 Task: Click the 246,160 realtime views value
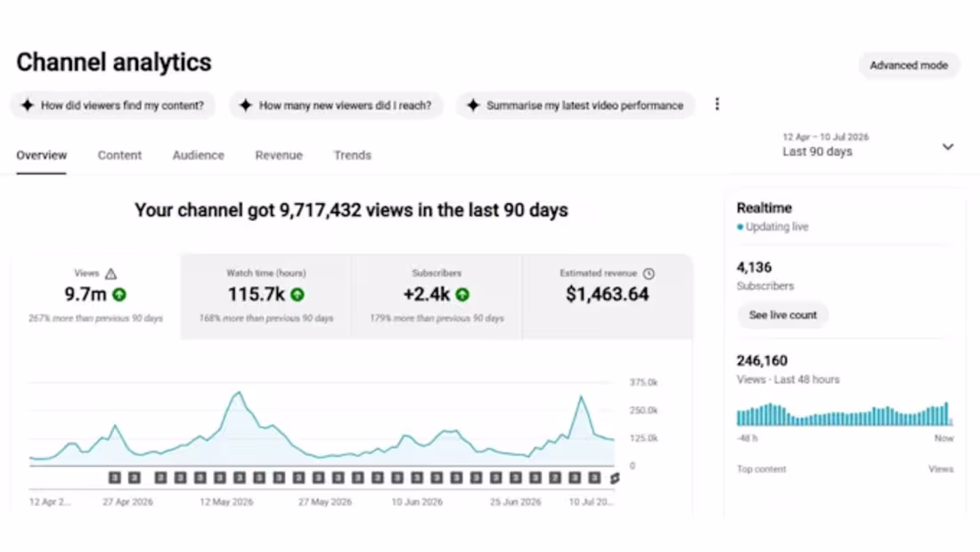(762, 361)
